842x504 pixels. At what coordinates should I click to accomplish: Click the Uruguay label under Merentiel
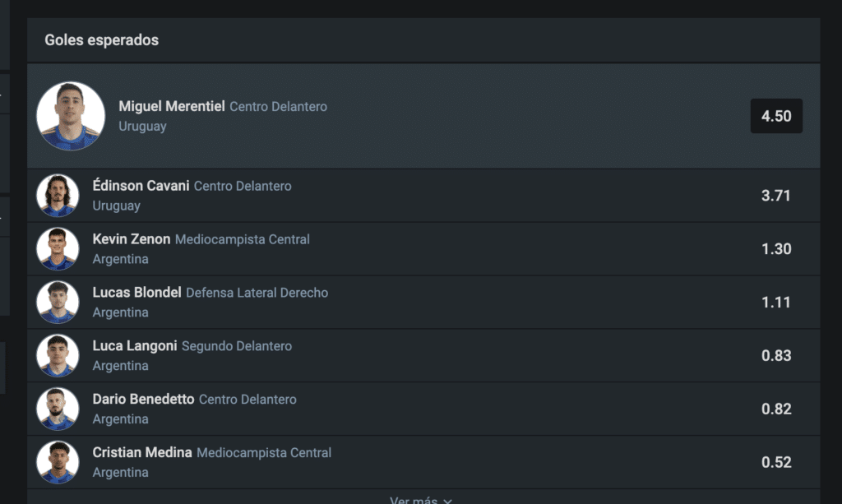[142, 126]
